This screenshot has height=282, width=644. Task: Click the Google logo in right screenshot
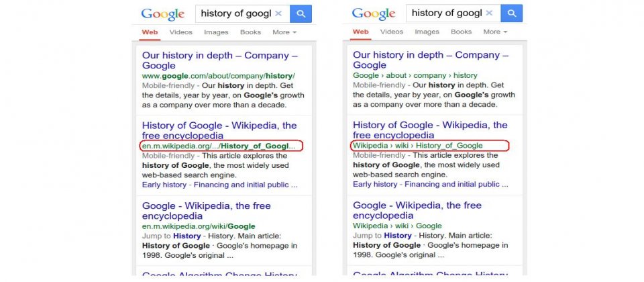374,13
